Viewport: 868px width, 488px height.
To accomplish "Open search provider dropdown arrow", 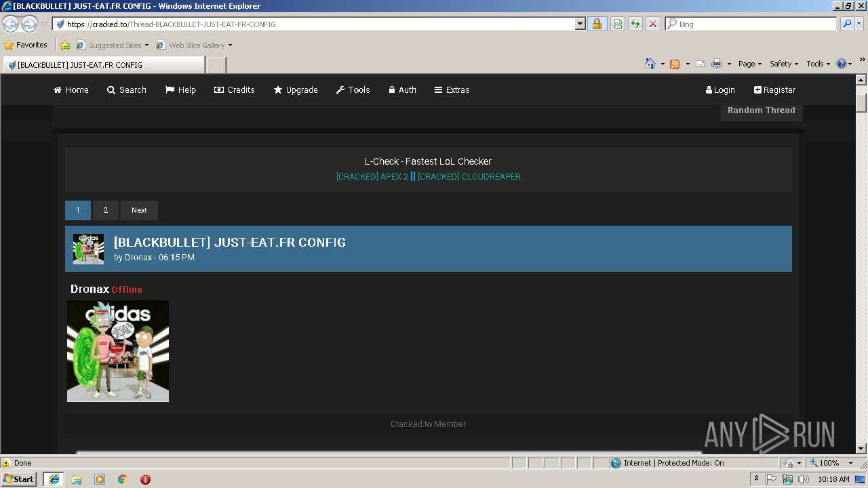I will coord(859,24).
